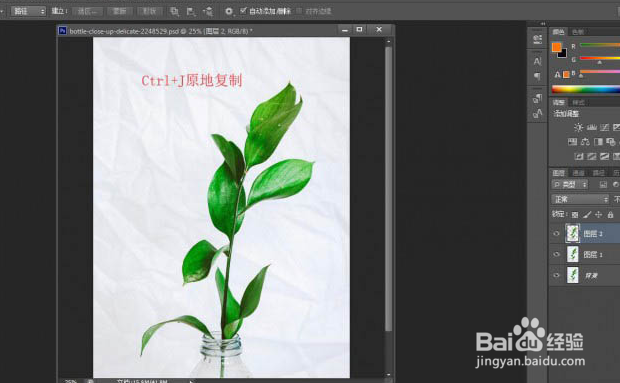This screenshot has width=620, height=383.
Task: Click the make Shape button
Action: (149, 11)
